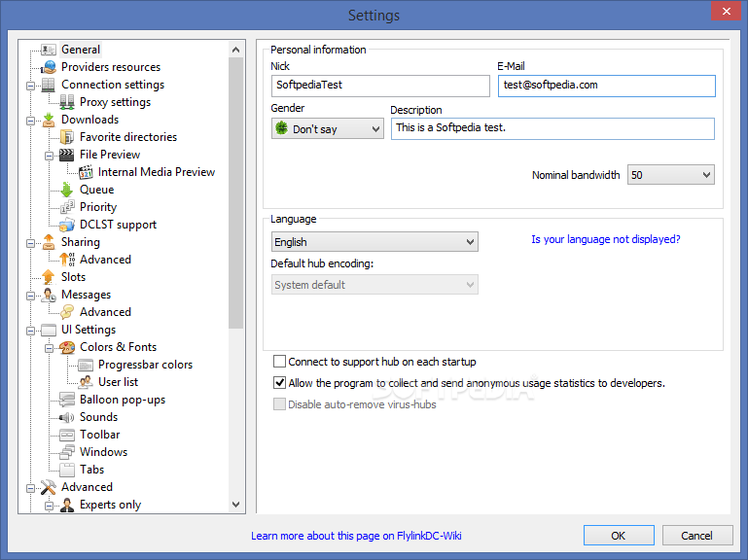Select General in the settings tree

(81, 50)
